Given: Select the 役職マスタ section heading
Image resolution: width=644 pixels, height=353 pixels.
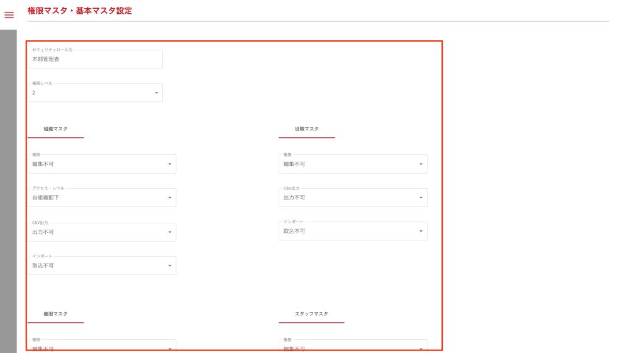Looking at the screenshot, I should pos(307,129).
